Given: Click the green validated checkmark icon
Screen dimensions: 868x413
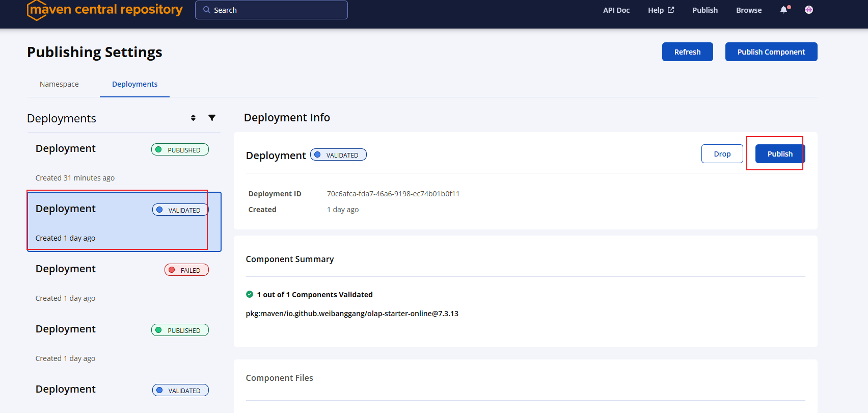Looking at the screenshot, I should point(250,294).
